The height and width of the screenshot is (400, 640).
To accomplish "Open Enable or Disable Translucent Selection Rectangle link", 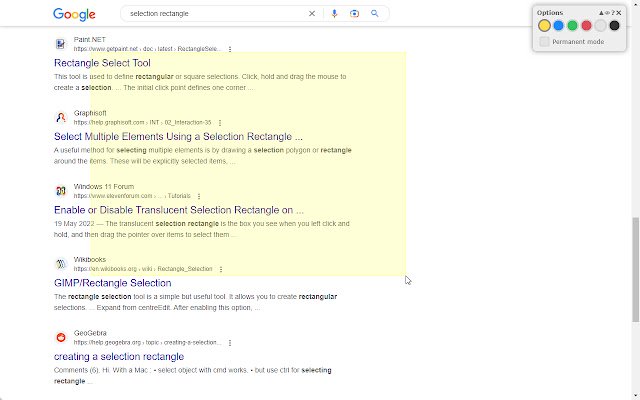I will pyautogui.click(x=179, y=210).
